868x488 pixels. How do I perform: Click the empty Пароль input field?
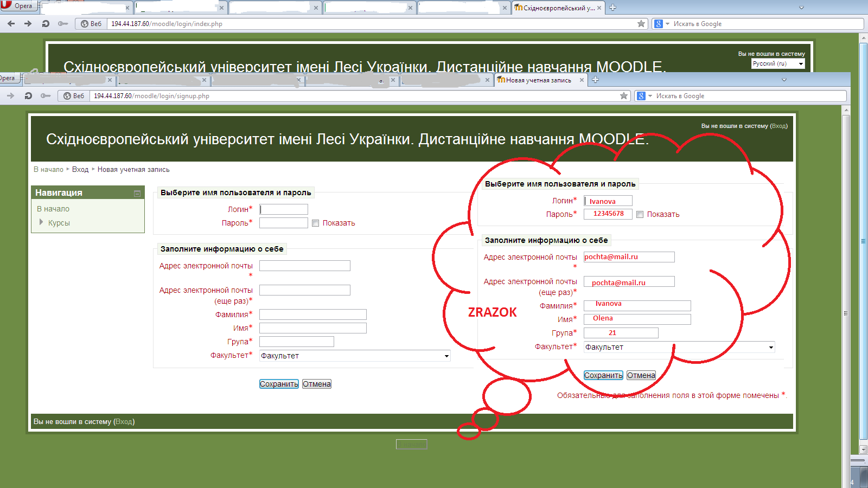click(284, 223)
